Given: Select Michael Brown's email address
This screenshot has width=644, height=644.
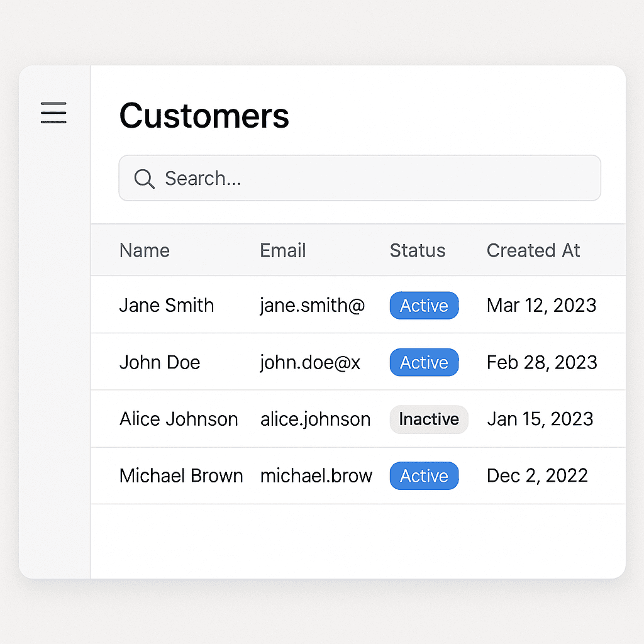Looking at the screenshot, I should coord(316,476).
